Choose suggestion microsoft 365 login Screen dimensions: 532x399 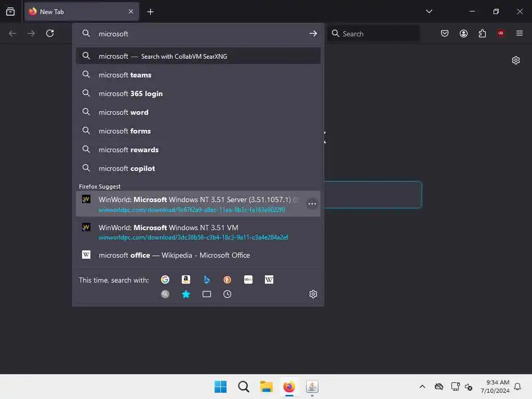tap(198, 94)
